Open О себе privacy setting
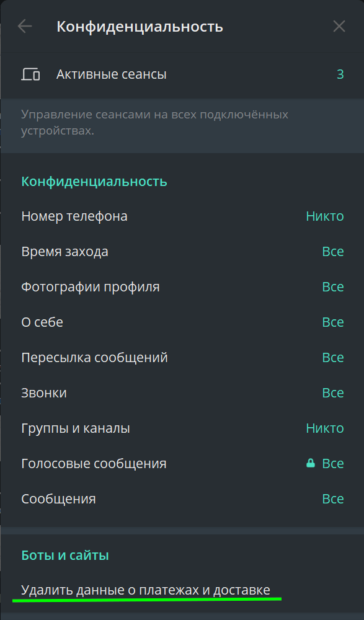Image resolution: width=364 pixels, height=620 pixels. (182, 322)
